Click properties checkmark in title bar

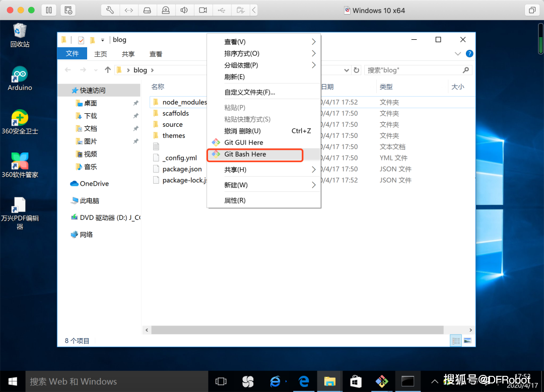(81, 40)
